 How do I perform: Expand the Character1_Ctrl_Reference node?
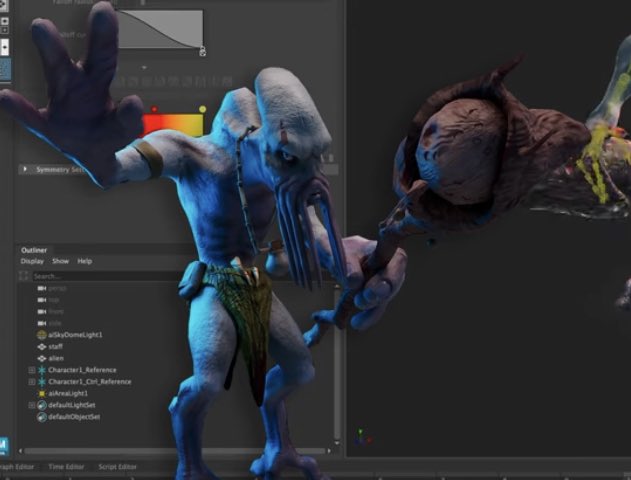tap(32, 382)
